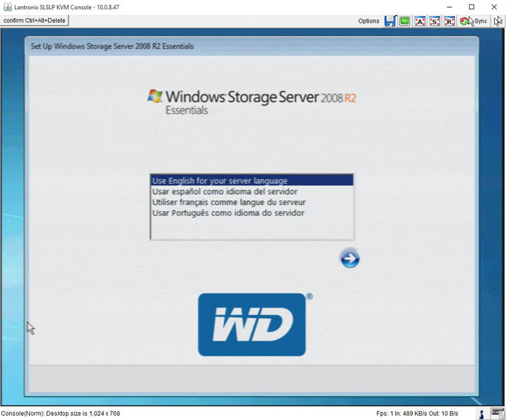Screen dimensions: 506x420
Task: Minimize the KVM Console window
Action: 449,7
